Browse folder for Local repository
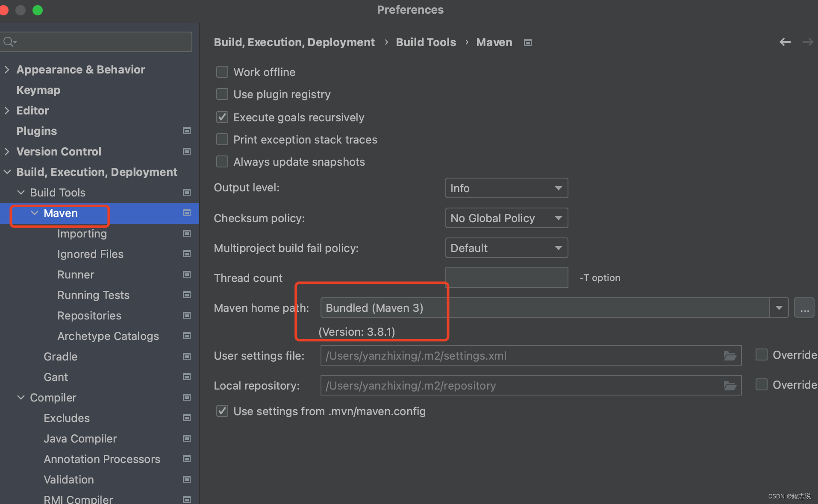818x504 pixels. [x=730, y=386]
